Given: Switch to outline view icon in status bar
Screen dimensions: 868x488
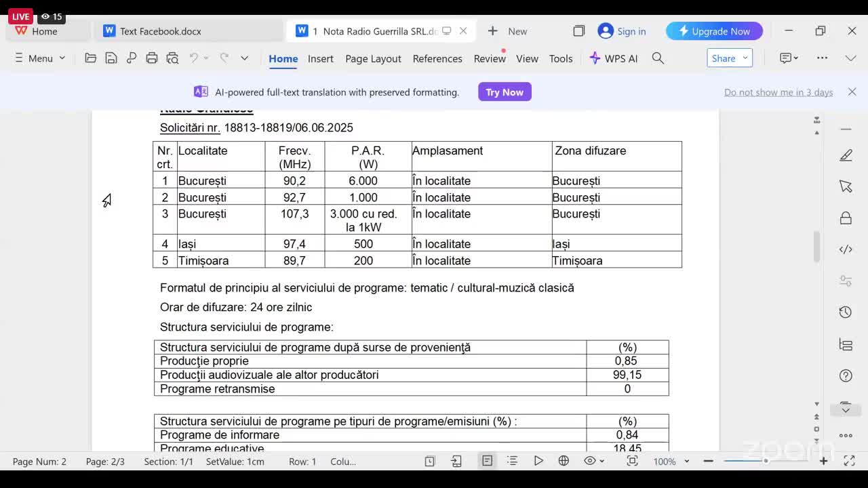Looking at the screenshot, I should tap(512, 461).
